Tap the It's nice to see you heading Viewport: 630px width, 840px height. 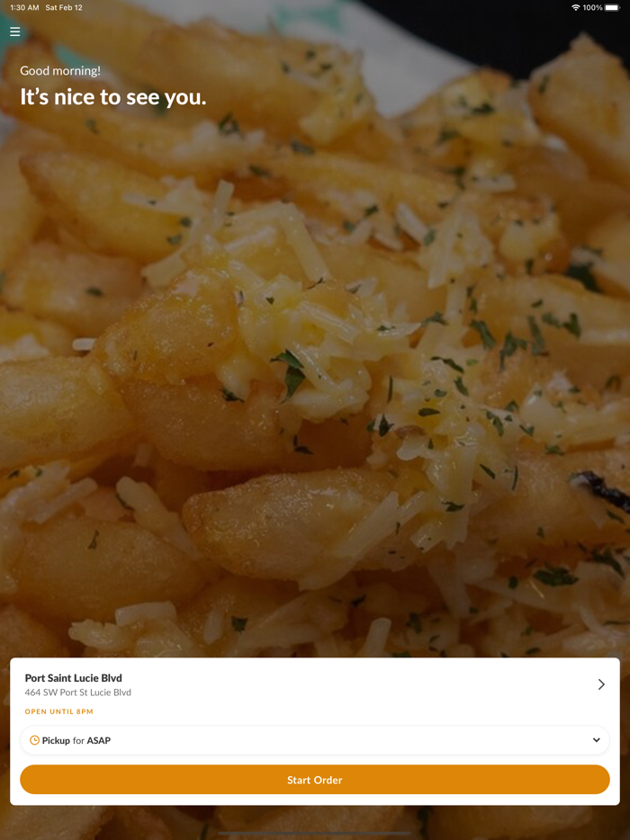coord(113,97)
